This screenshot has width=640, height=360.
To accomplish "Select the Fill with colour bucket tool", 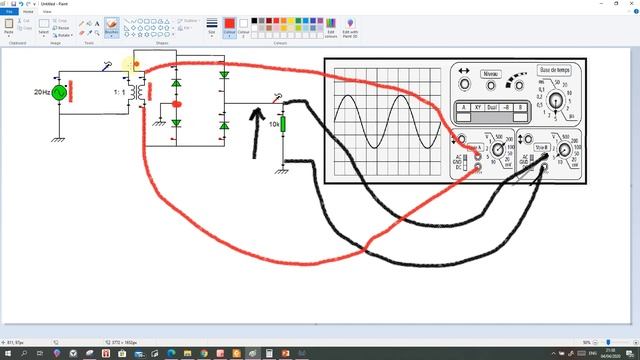I will pyautogui.click(x=89, y=24).
